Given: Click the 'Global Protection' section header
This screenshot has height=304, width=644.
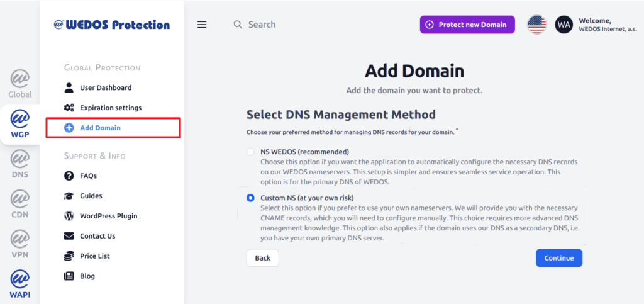Looking at the screenshot, I should 103,68.
